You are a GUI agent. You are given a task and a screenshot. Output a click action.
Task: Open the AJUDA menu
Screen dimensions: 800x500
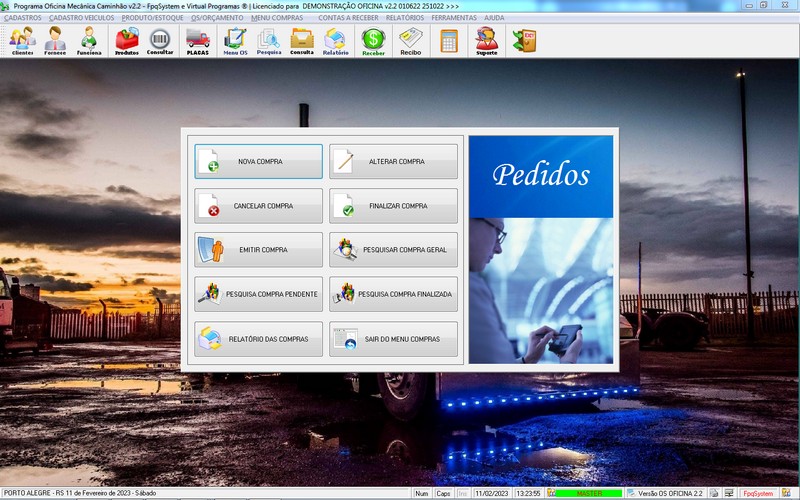coord(494,18)
